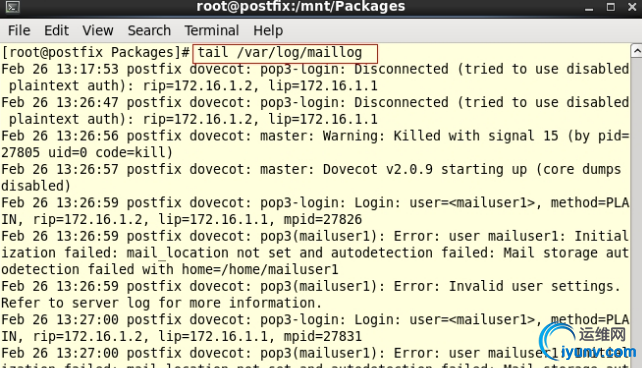Click the terminal window icon in title bar
Image resolution: width=642 pixels, height=368 pixels.
pos(12,7)
